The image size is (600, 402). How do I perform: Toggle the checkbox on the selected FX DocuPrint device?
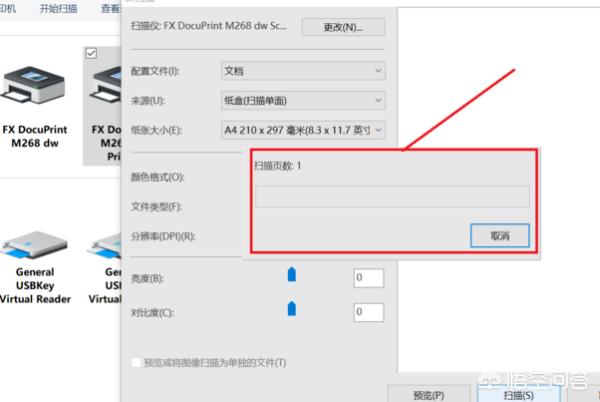coord(92,54)
